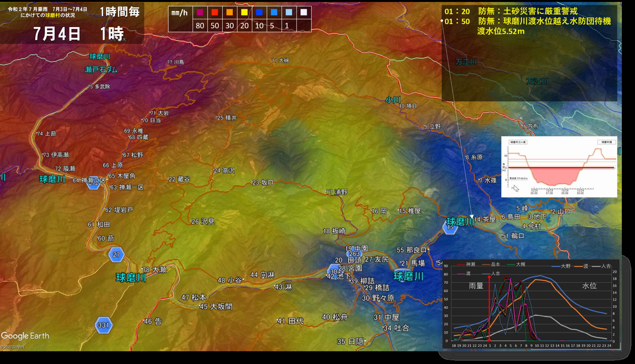The width and height of the screenshot is (635, 364).
Task: Select the 51 鵜口 place label
Action: [513, 236]
